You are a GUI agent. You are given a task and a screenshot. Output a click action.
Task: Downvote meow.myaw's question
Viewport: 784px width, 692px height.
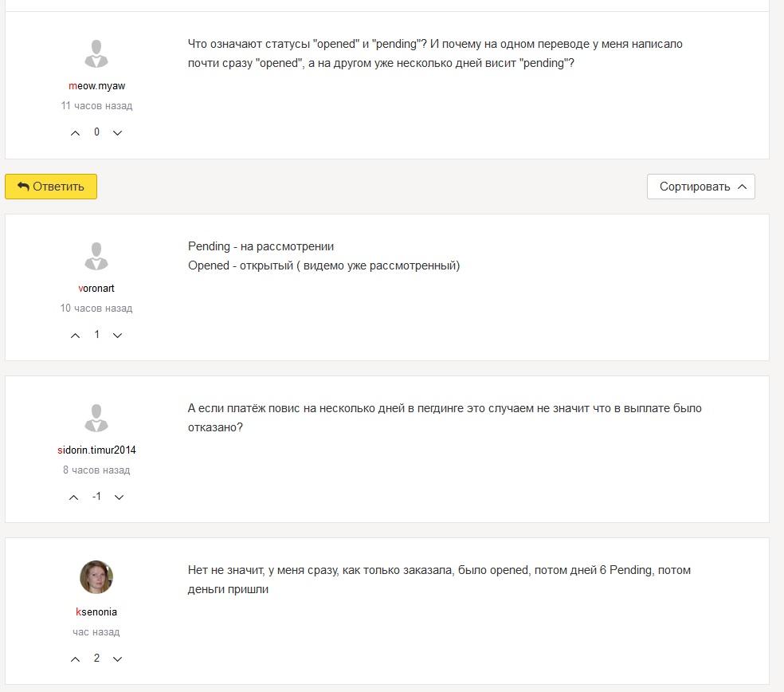[x=117, y=133]
